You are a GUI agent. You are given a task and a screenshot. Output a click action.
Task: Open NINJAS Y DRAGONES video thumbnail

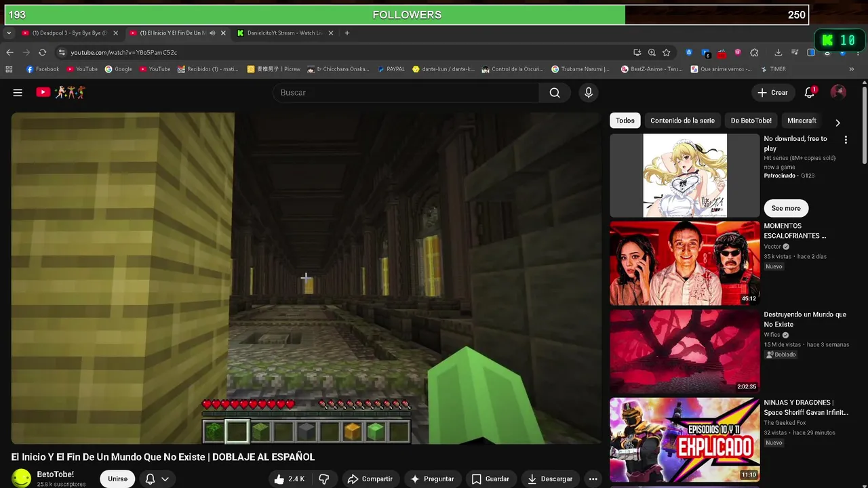[685, 440]
